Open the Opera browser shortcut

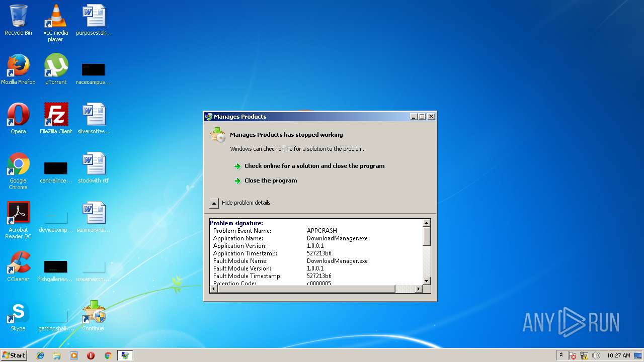(x=18, y=119)
